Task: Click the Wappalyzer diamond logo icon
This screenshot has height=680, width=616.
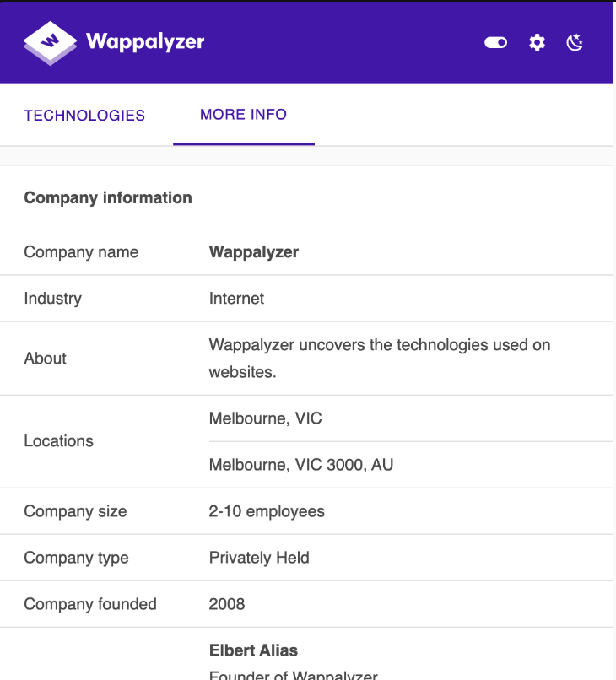Action: [x=51, y=43]
